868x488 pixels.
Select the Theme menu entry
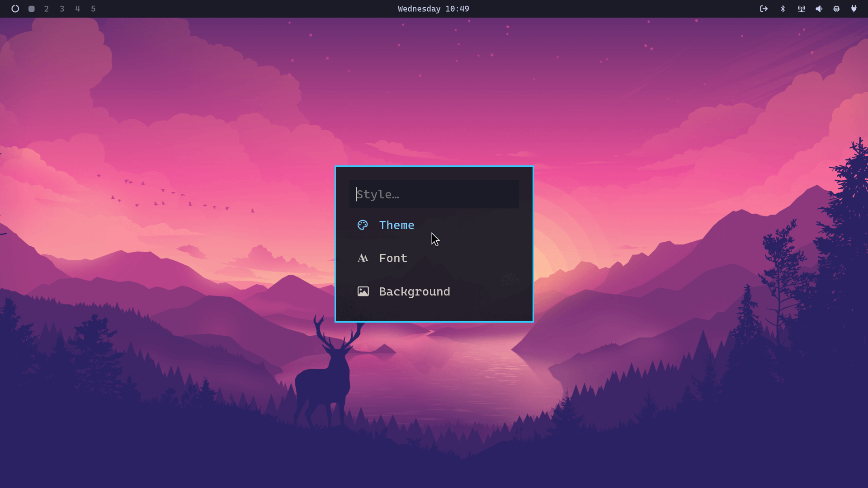point(396,225)
